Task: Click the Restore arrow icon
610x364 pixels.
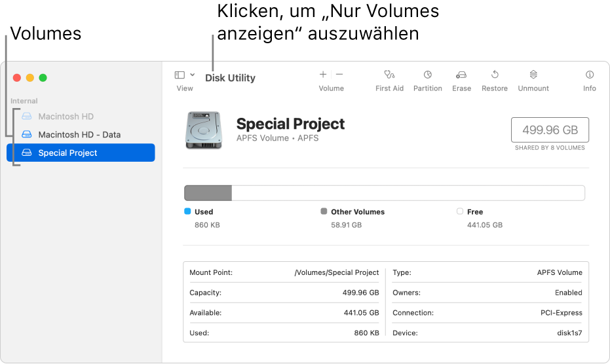Action: click(495, 74)
